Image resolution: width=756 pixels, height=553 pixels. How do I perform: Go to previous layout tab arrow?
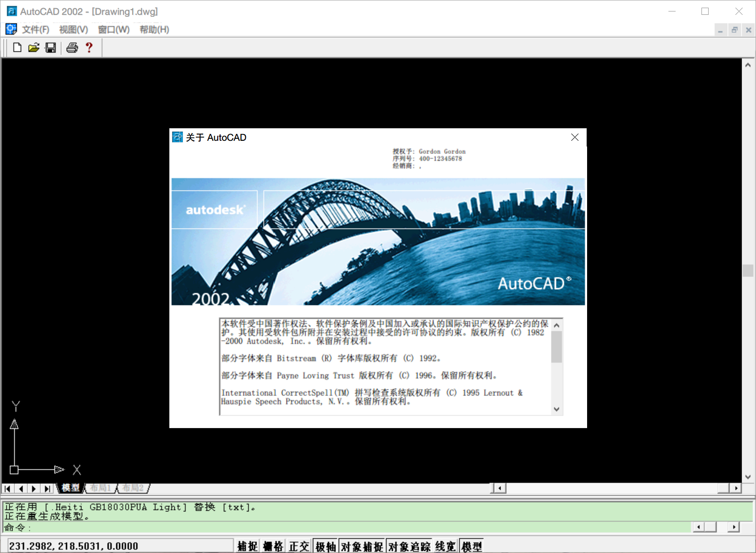(21, 488)
